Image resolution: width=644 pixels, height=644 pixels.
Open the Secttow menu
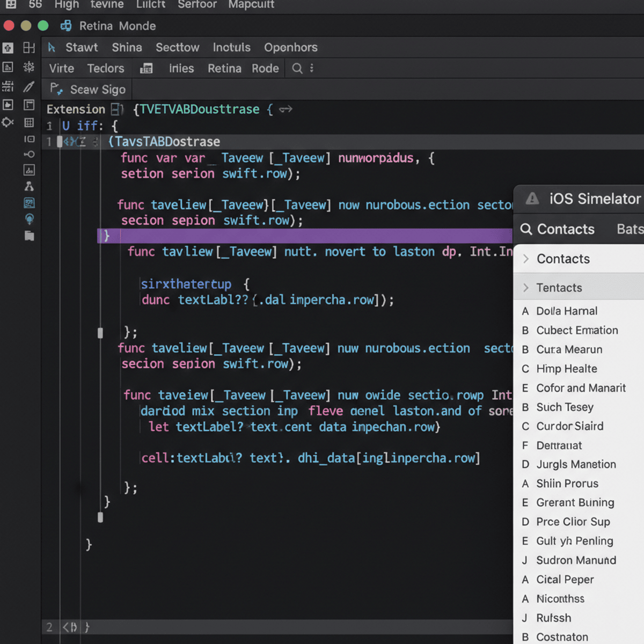[177, 47]
